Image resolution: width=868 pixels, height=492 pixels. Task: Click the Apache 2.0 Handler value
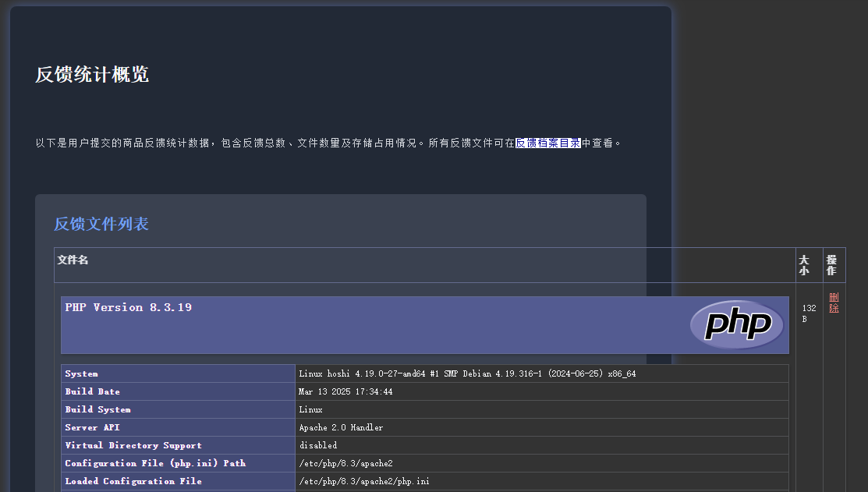[x=341, y=427]
